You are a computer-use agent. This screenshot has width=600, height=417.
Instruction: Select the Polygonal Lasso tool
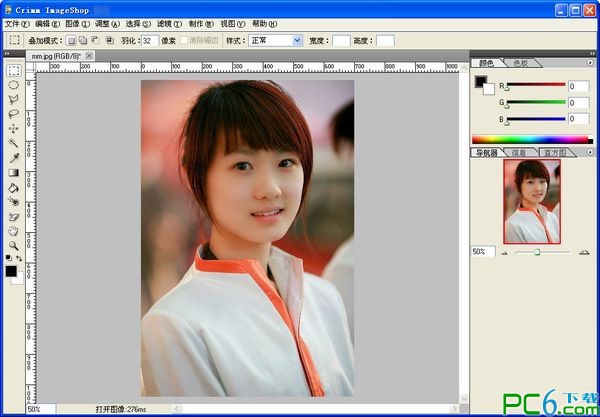point(14,99)
